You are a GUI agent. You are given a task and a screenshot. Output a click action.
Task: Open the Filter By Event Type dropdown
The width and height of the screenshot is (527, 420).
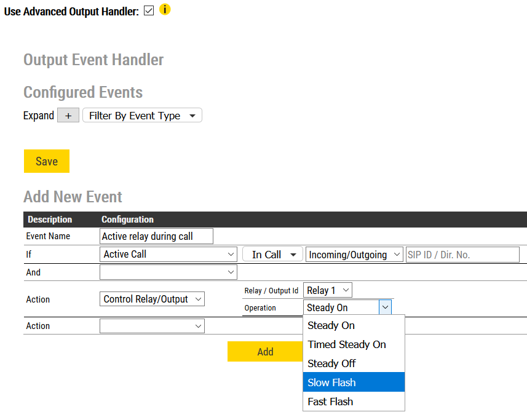pyautogui.click(x=142, y=116)
